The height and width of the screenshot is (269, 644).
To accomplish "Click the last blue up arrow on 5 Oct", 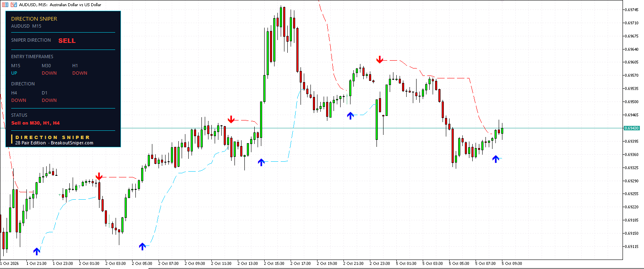I will (496, 159).
